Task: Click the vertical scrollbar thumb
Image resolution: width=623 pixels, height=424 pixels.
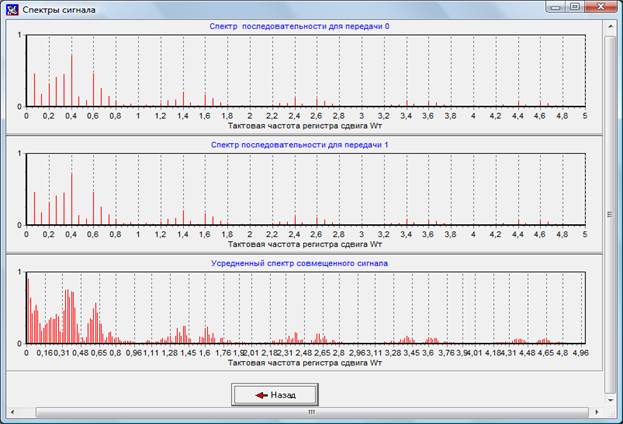Action: [x=611, y=212]
